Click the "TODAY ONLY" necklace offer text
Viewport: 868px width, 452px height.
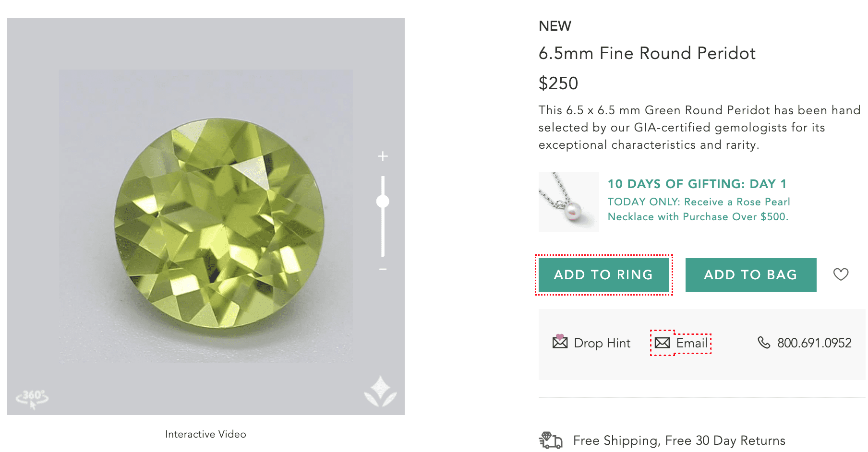tap(698, 209)
